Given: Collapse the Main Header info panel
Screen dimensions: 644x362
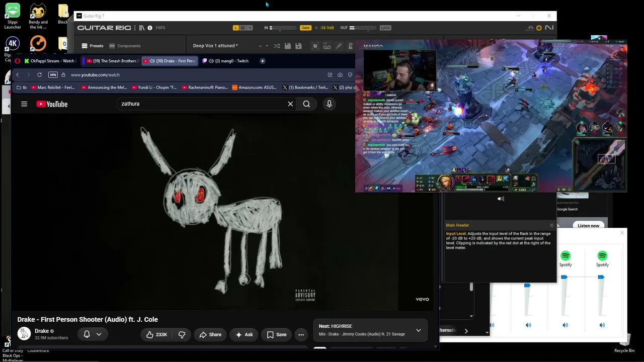Looking at the screenshot, I should (551, 225).
